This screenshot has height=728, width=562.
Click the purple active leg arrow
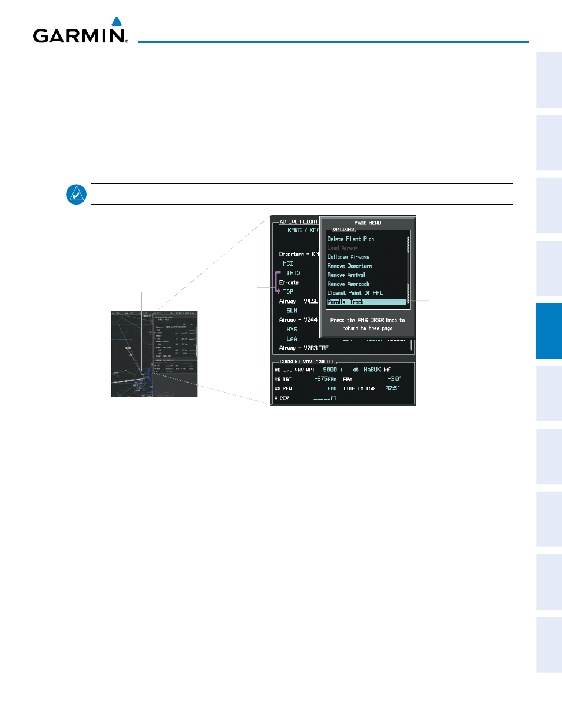click(277, 282)
